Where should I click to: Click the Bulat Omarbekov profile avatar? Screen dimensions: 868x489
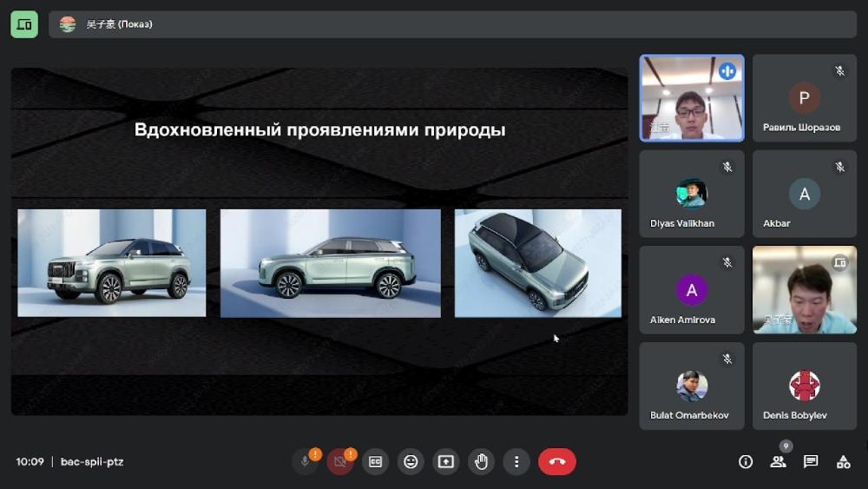(x=692, y=386)
